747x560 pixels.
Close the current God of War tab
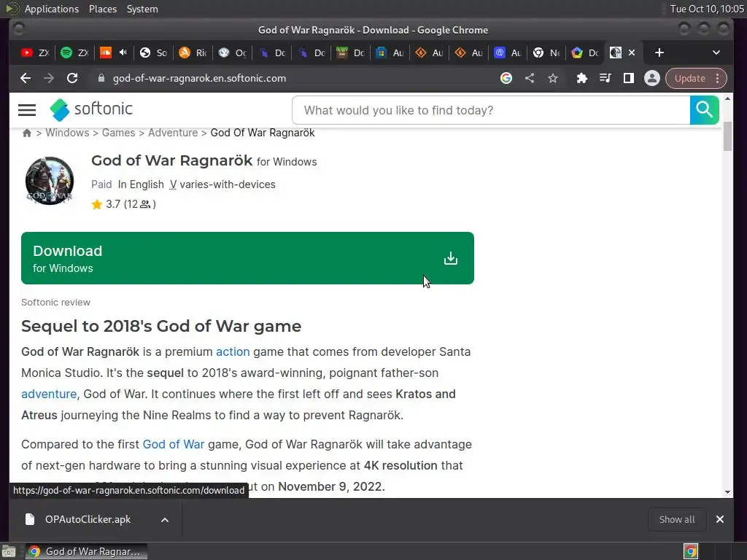[x=632, y=52]
